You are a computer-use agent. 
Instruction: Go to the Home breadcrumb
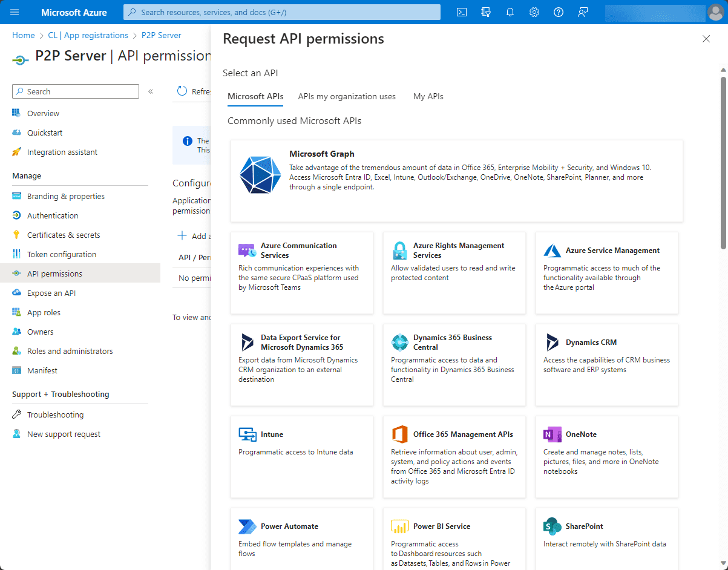tap(24, 35)
